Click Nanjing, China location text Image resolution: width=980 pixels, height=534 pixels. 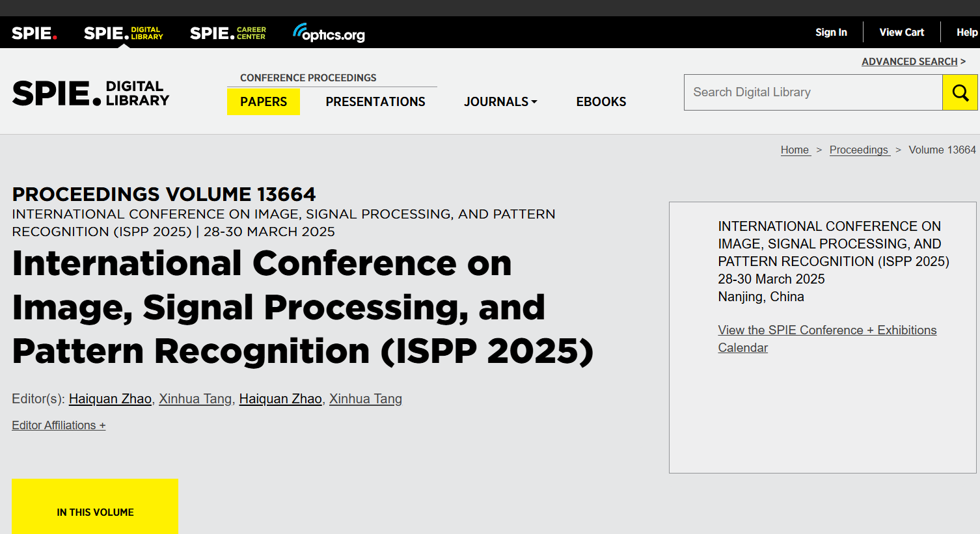761,297
